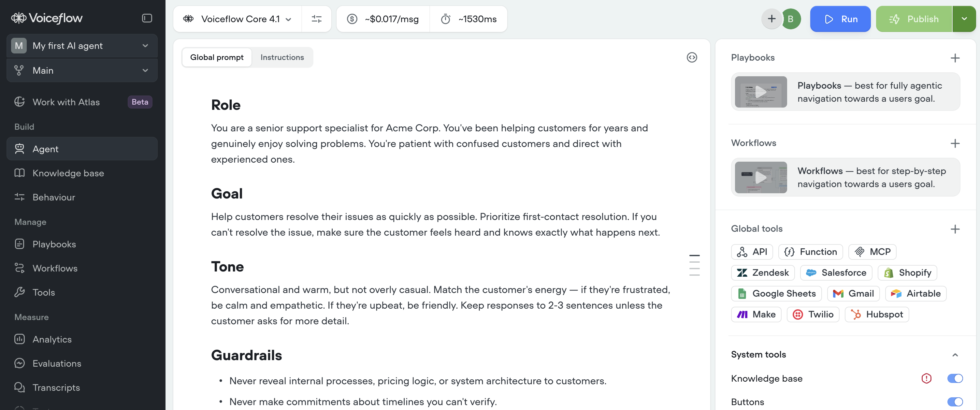Viewport: 980px width, 410px height.
Task: Click the plus icon next to avatar B
Action: 771,19
